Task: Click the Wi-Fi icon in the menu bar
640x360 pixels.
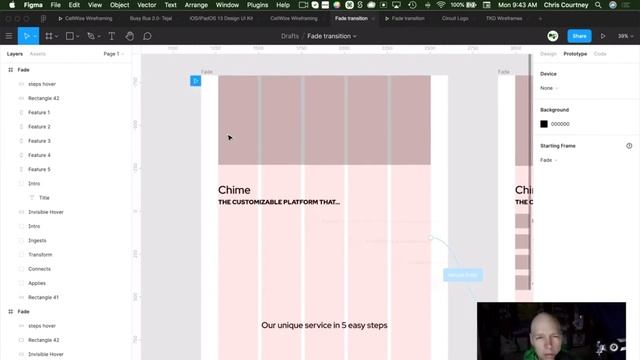Action: (441, 5)
